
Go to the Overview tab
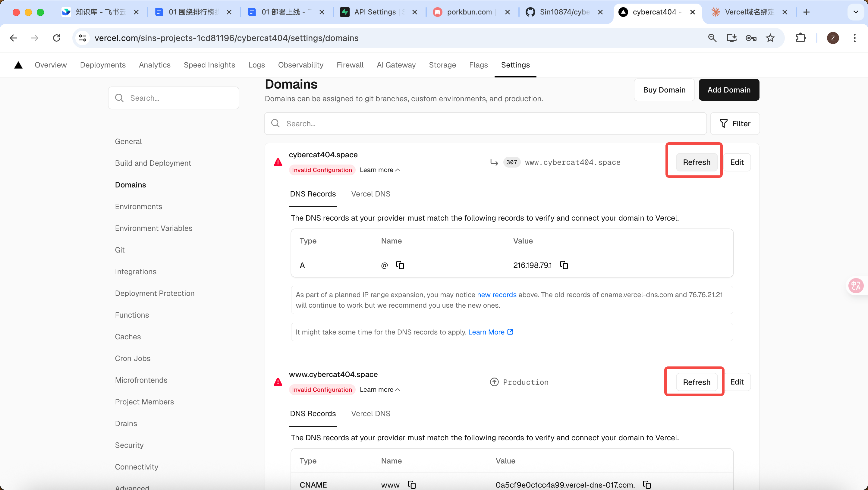point(51,65)
